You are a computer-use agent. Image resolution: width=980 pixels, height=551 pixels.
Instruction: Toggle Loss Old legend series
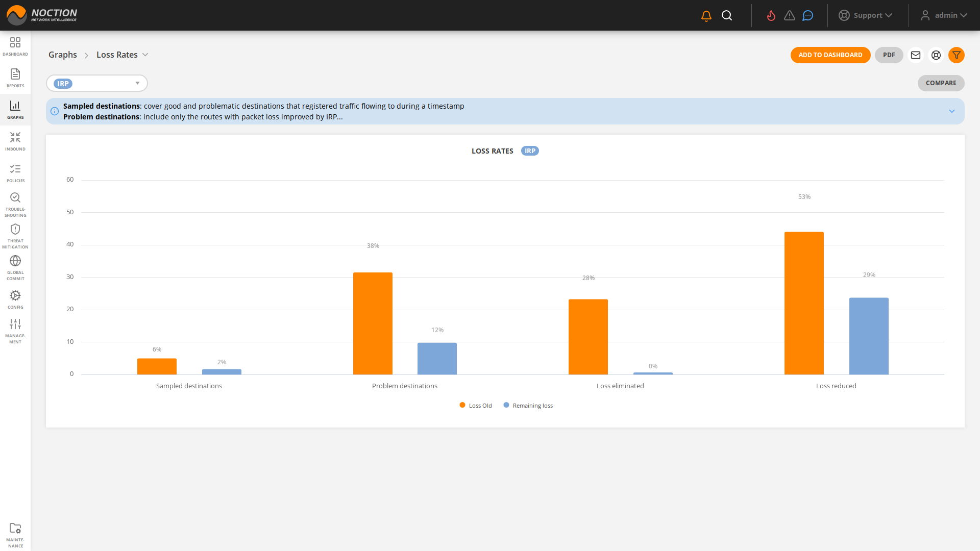pos(476,406)
